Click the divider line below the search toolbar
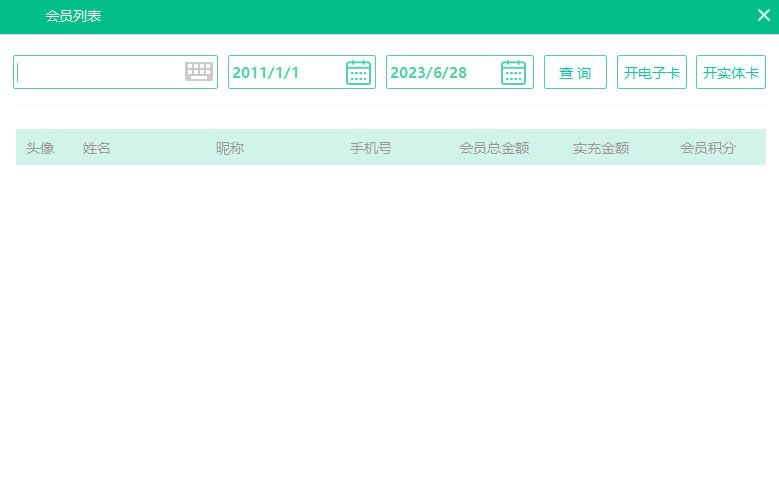Screen dimensions: 779x488 click(390, 105)
